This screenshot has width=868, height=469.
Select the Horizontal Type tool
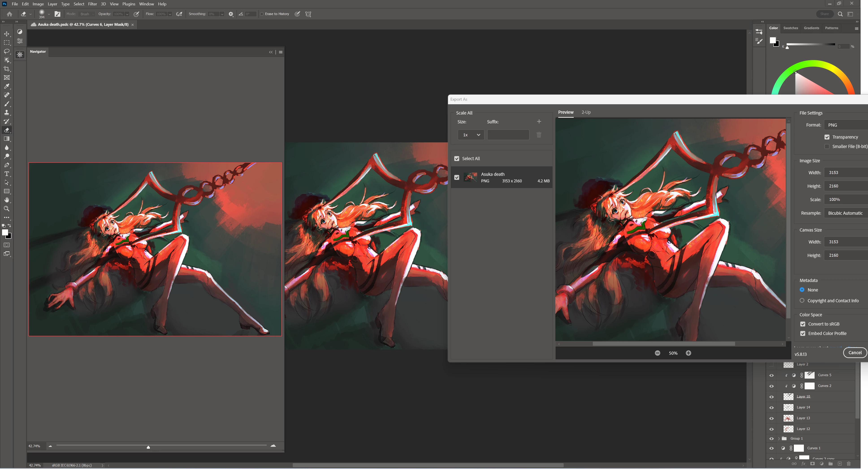(7, 174)
